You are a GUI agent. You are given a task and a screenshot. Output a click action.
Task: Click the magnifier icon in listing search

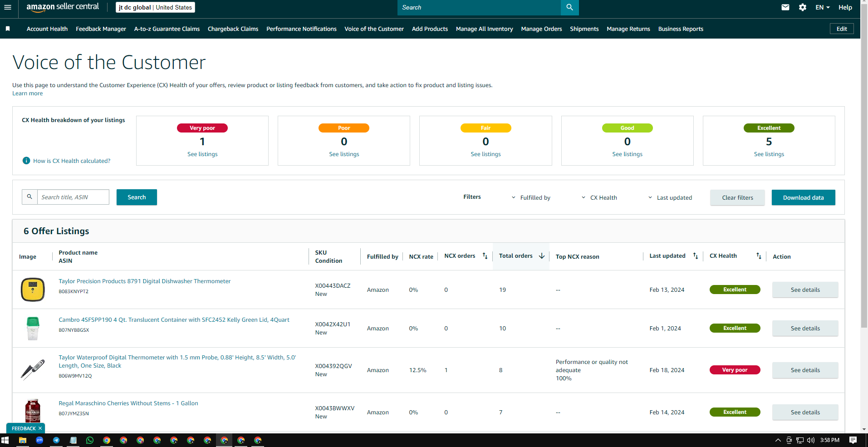pyautogui.click(x=29, y=197)
